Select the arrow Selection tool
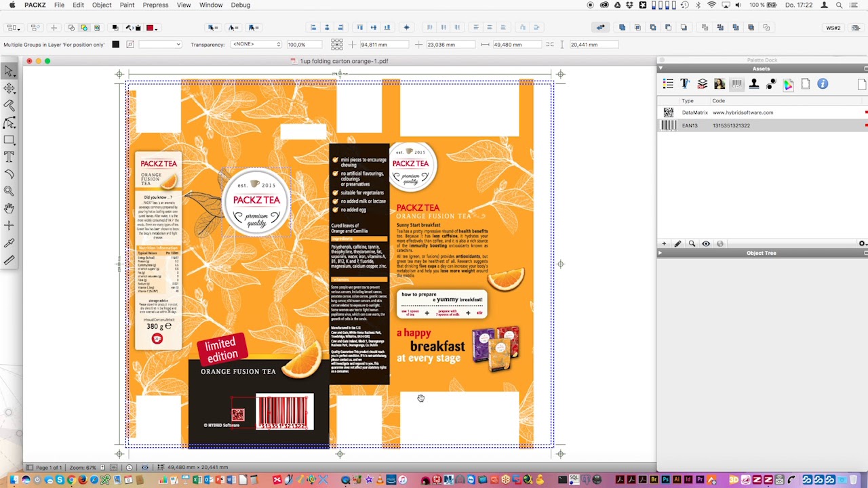Screen dimensions: 868x488 click(9, 71)
